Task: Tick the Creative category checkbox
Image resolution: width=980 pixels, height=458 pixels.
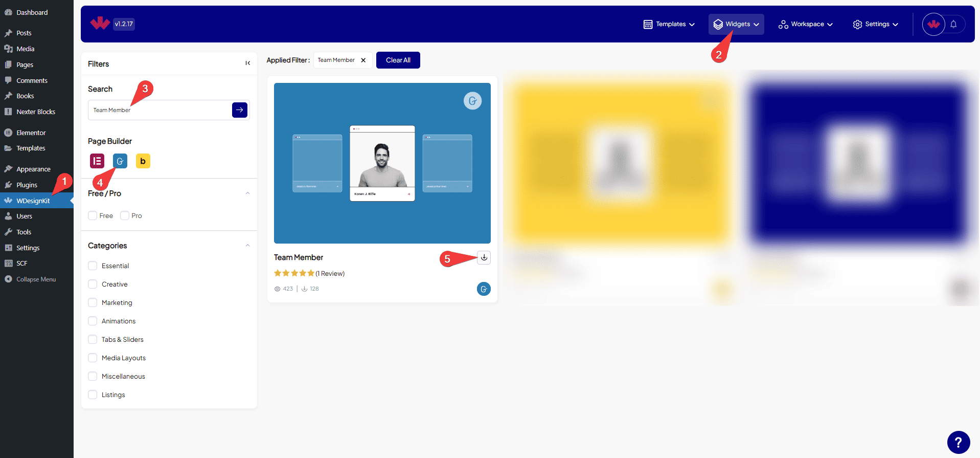Action: pos(93,284)
